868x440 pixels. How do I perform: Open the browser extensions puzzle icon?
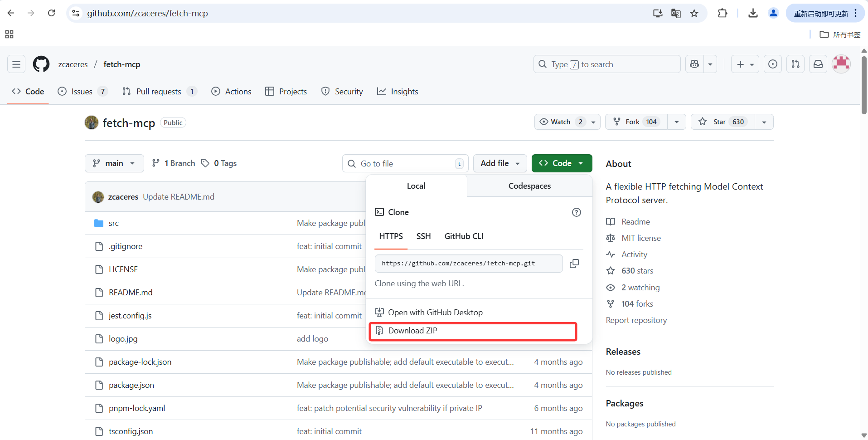click(x=723, y=13)
